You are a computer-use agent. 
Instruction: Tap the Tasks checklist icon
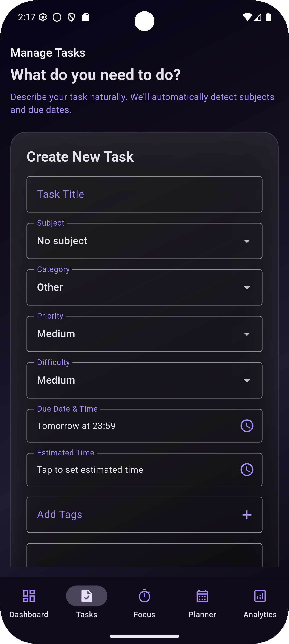click(x=86, y=596)
